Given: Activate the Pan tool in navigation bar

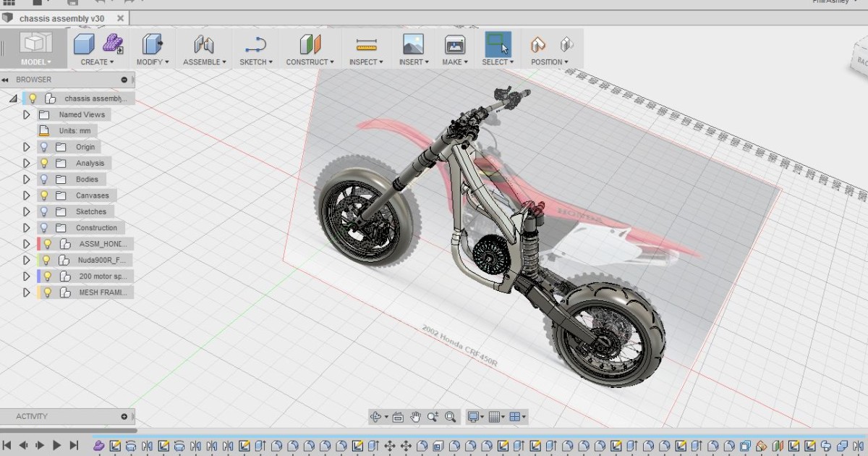Looking at the screenshot, I should coord(414,416).
